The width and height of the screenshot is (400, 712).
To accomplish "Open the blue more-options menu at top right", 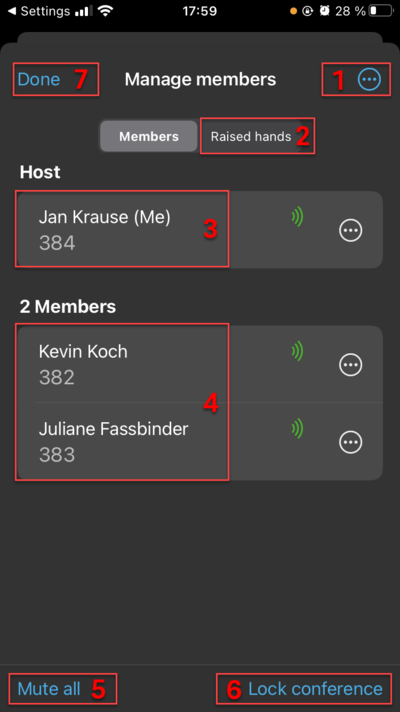I will click(369, 79).
